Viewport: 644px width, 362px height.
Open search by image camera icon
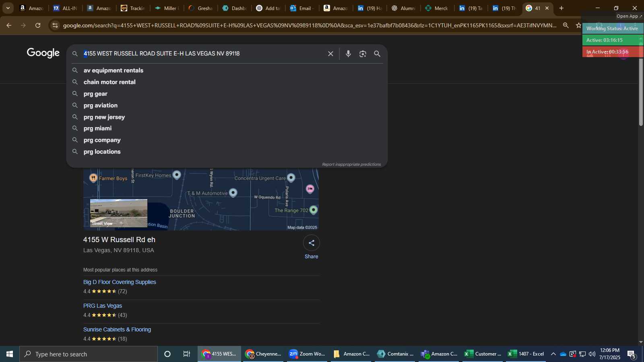tap(363, 53)
